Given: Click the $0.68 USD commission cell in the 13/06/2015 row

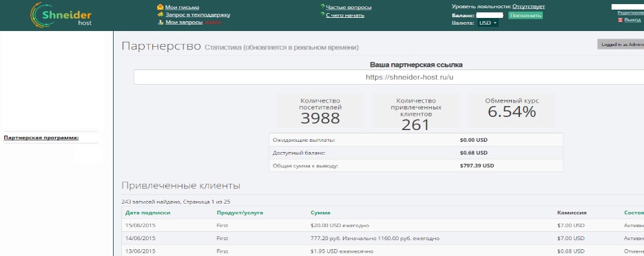Looking at the screenshot, I should tap(571, 250).
